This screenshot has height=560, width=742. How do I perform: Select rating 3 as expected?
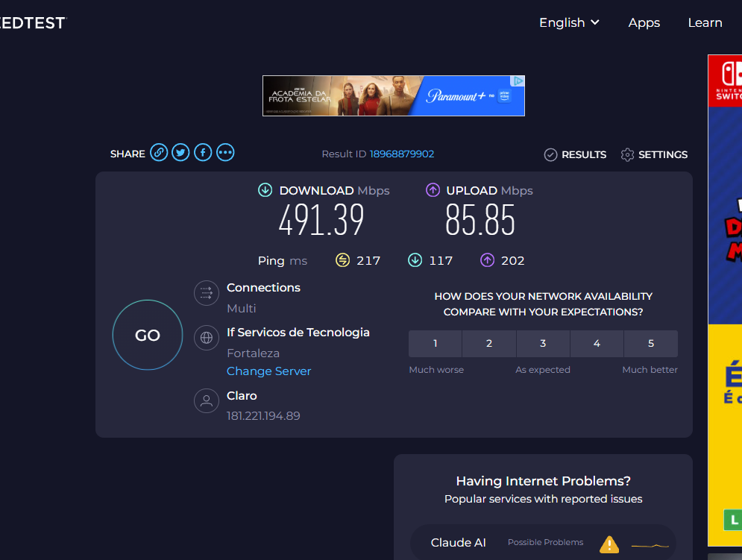(x=543, y=344)
